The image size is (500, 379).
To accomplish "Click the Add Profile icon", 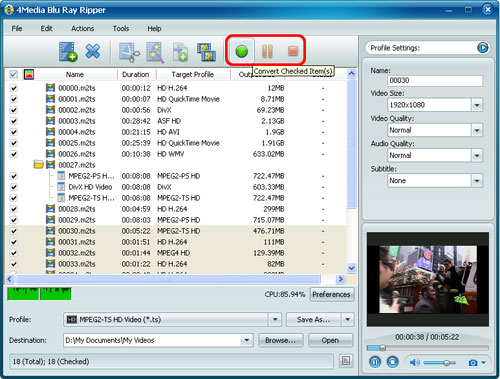I will point(180,52).
